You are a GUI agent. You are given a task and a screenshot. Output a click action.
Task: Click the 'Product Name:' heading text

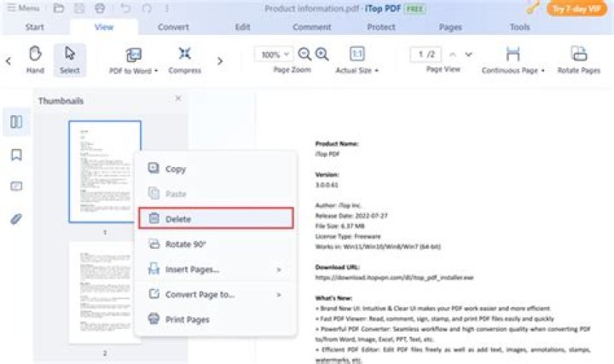point(337,144)
